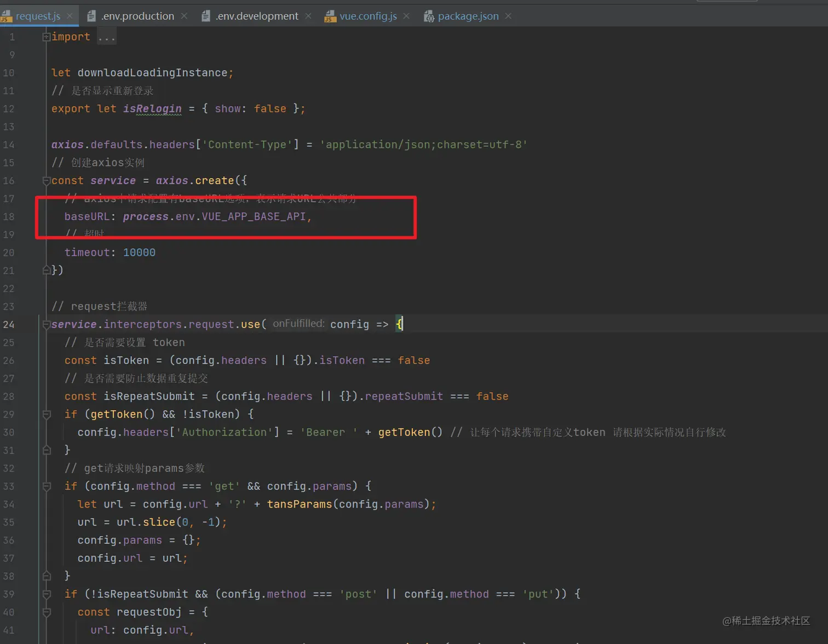
Task: Click the 'Authorization' header string
Action: click(225, 432)
